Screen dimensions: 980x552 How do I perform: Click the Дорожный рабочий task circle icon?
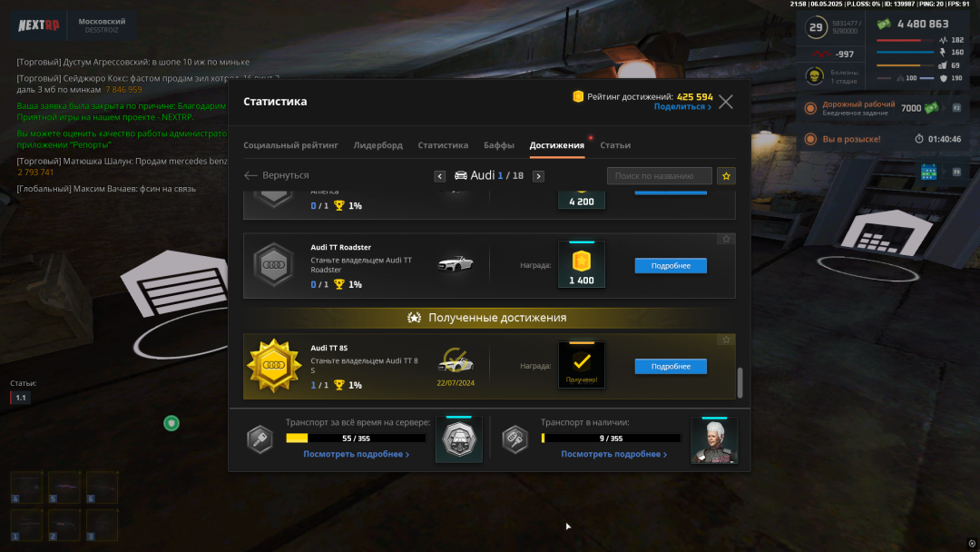click(810, 108)
